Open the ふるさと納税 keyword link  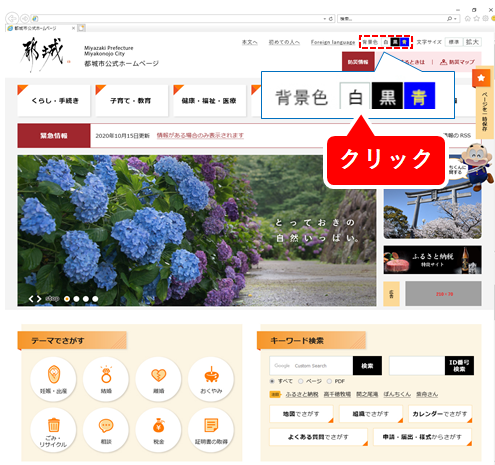(302, 394)
